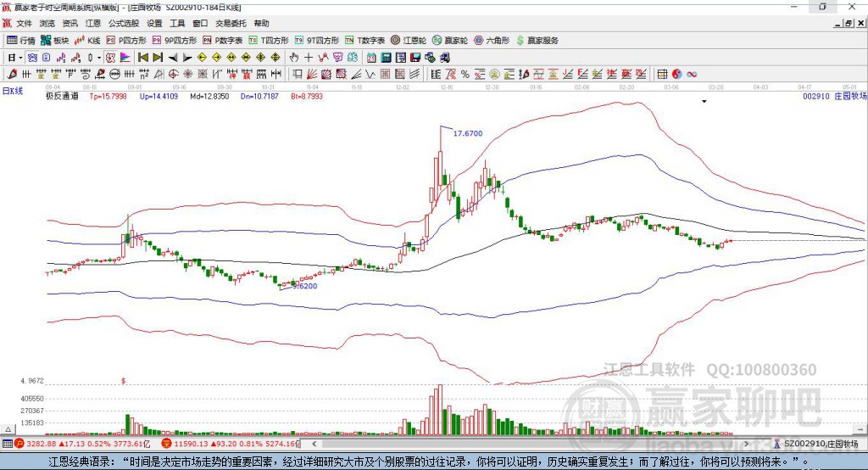Jump to first bar with green skip-back arrow

pyautogui.click(x=142, y=58)
